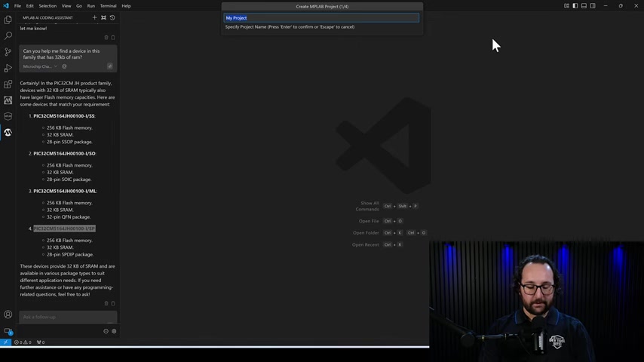Open the Selection menu
Screen dimensions: 644x362
click(x=48, y=6)
